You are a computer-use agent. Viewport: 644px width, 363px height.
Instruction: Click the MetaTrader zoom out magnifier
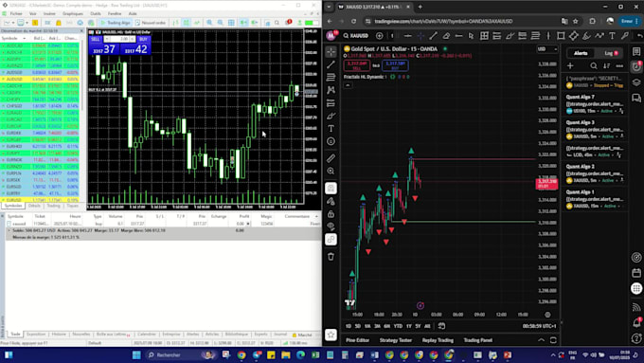221,23
